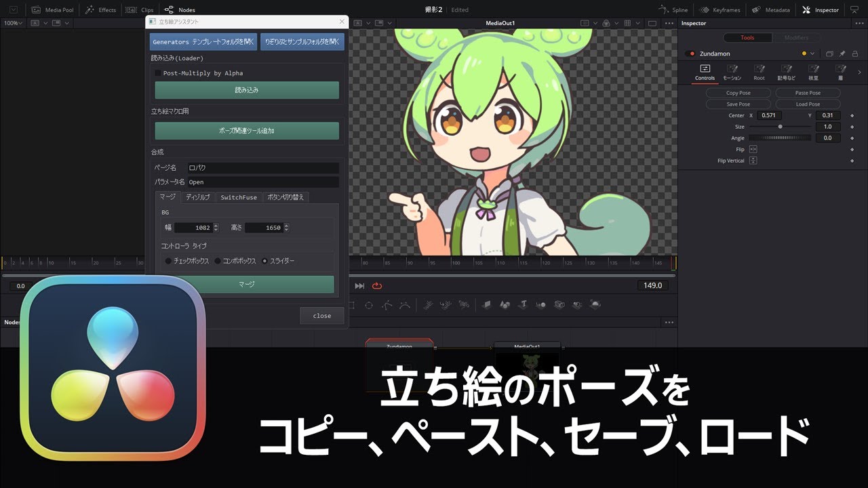This screenshot has width=868, height=488.
Task: Open the Root Inspector tab
Action: click(x=759, y=73)
